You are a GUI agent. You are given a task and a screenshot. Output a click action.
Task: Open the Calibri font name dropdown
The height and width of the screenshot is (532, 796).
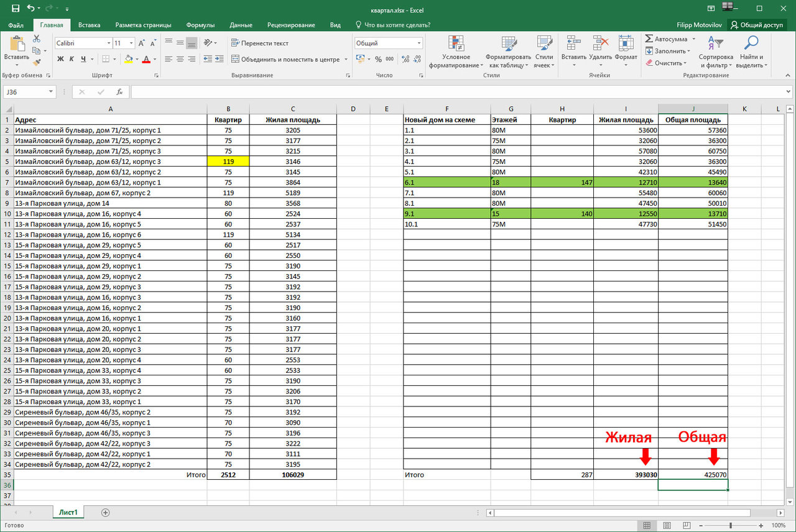point(107,44)
